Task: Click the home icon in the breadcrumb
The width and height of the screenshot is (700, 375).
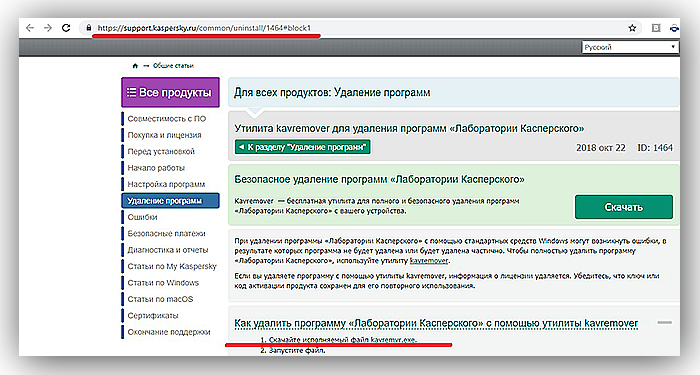Action: [135, 66]
